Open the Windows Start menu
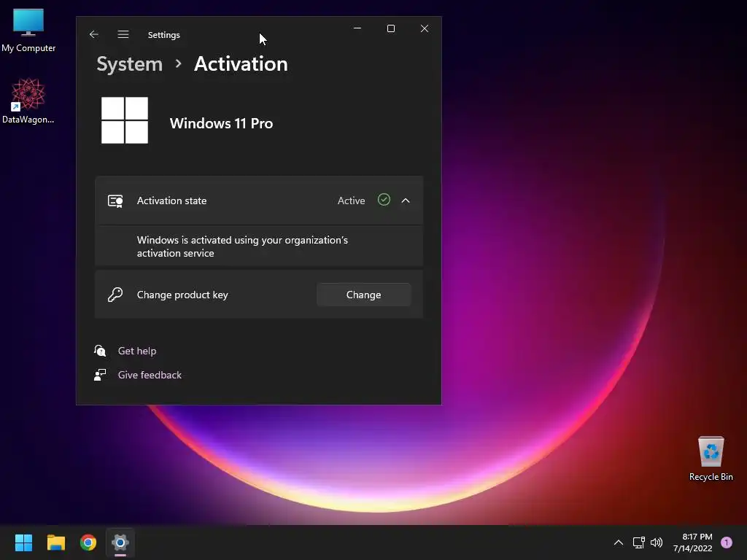Viewport: 747px width, 560px height. [23, 542]
